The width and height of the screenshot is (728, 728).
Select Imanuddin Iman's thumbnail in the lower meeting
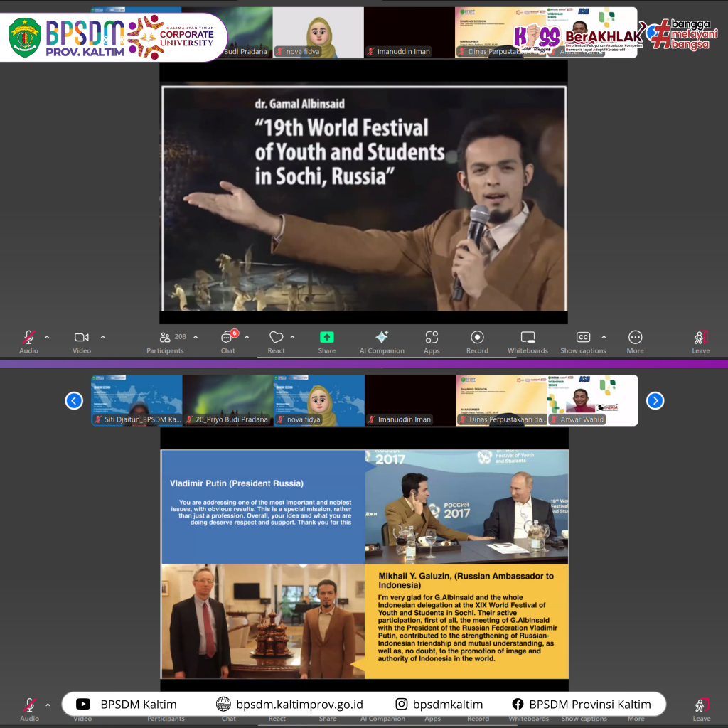click(410, 400)
